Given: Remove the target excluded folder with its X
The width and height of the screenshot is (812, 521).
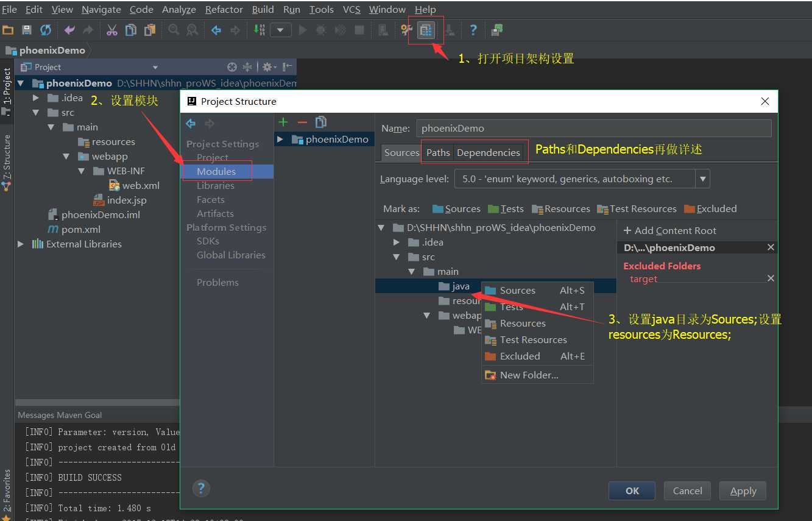Looking at the screenshot, I should [x=771, y=278].
